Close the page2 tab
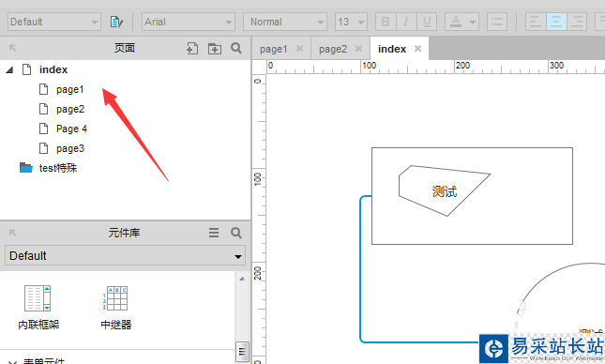 358,49
